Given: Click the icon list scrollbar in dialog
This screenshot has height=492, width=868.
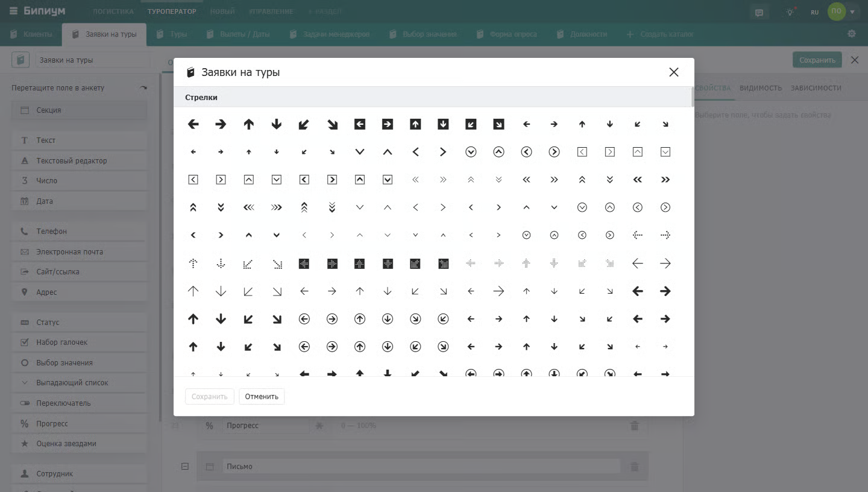Looking at the screenshot, I should 692,97.
